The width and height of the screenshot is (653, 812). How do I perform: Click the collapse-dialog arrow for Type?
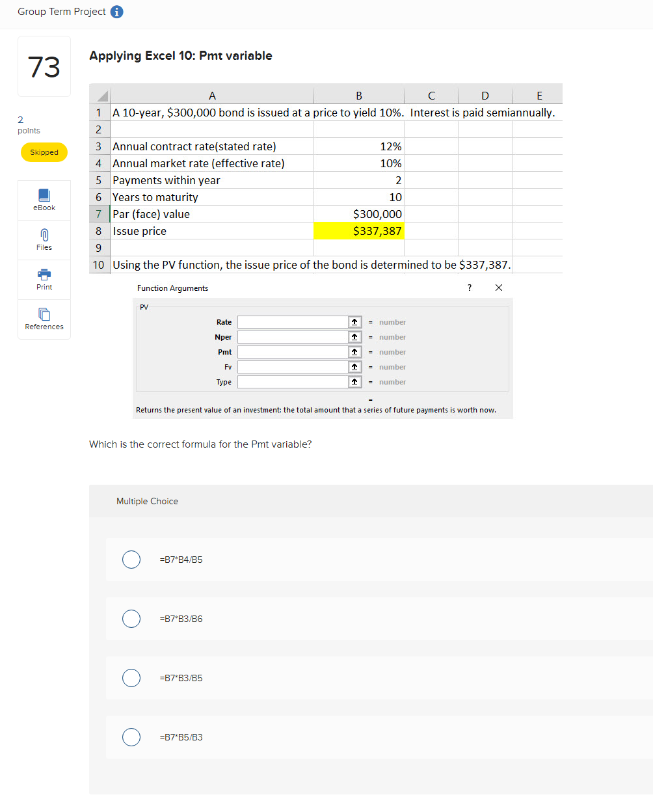[x=354, y=381]
